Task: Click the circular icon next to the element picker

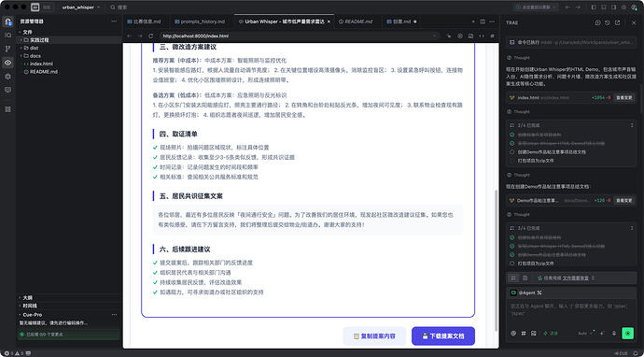Action: click(x=460, y=36)
